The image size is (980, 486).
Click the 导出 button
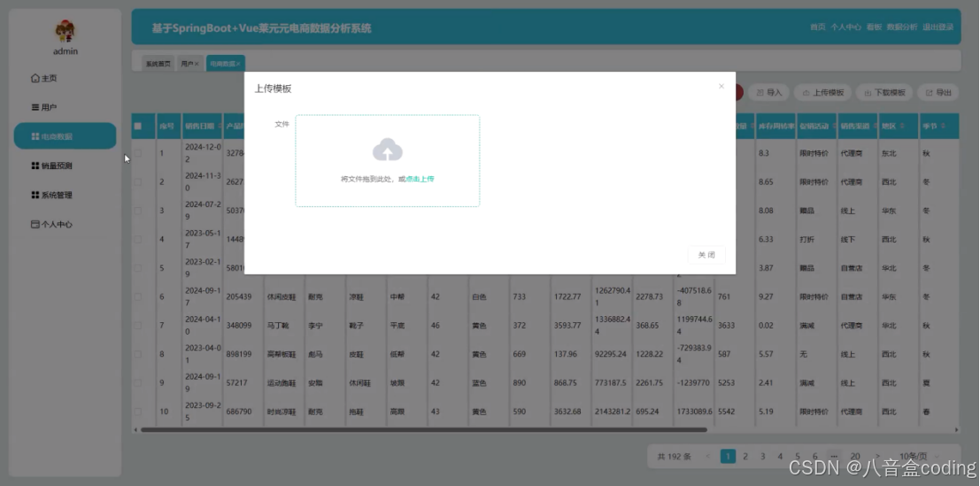point(938,92)
